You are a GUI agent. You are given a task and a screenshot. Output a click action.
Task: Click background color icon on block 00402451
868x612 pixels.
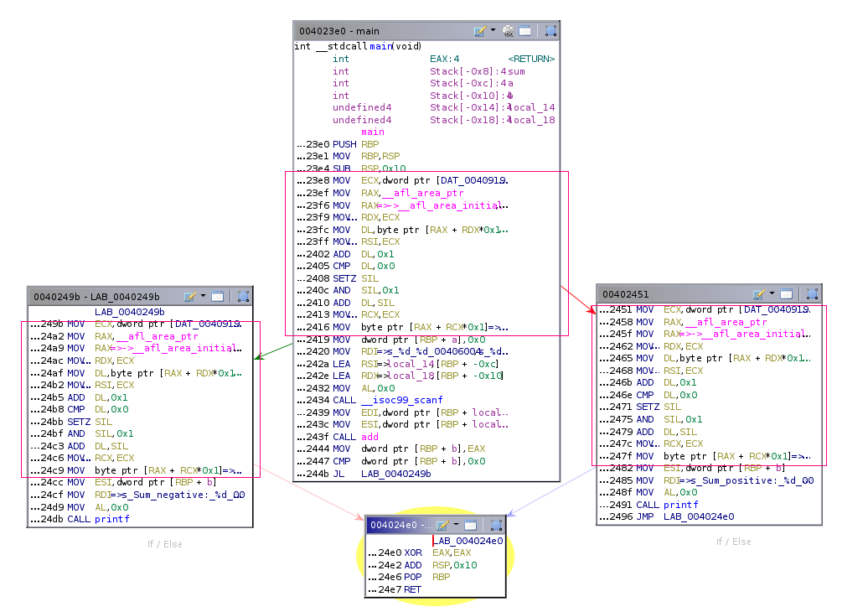click(x=759, y=294)
